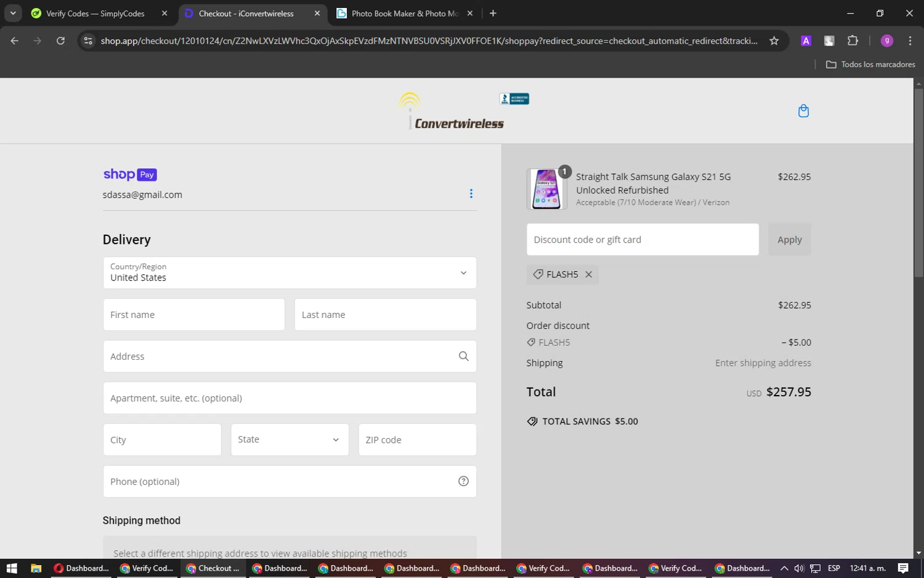Click the BBB accredited business badge
The height and width of the screenshot is (578, 924).
coord(514,99)
